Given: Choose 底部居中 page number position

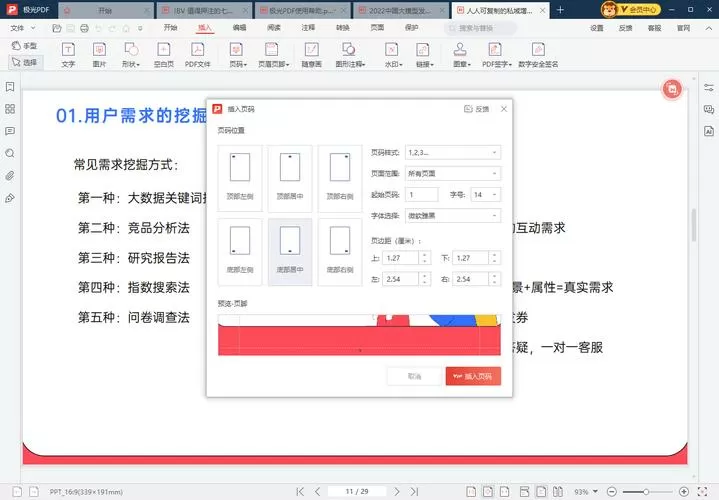Looking at the screenshot, I should click(x=290, y=252).
